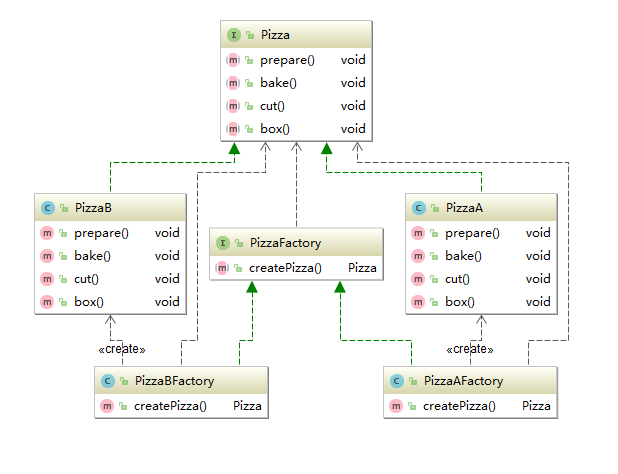This screenshot has height=474, width=618.
Task: Click box() method name in PizzaB
Action: [x=89, y=302]
